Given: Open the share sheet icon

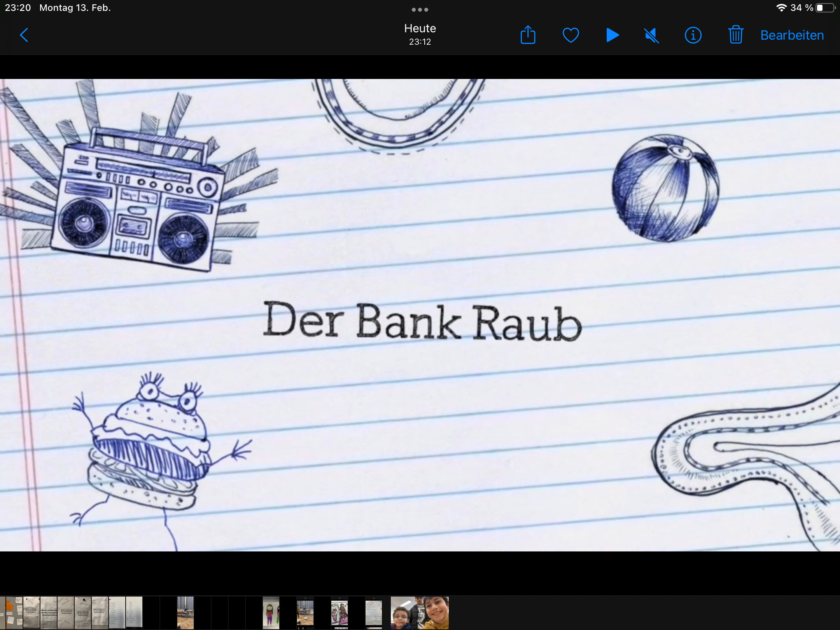Looking at the screenshot, I should (528, 35).
